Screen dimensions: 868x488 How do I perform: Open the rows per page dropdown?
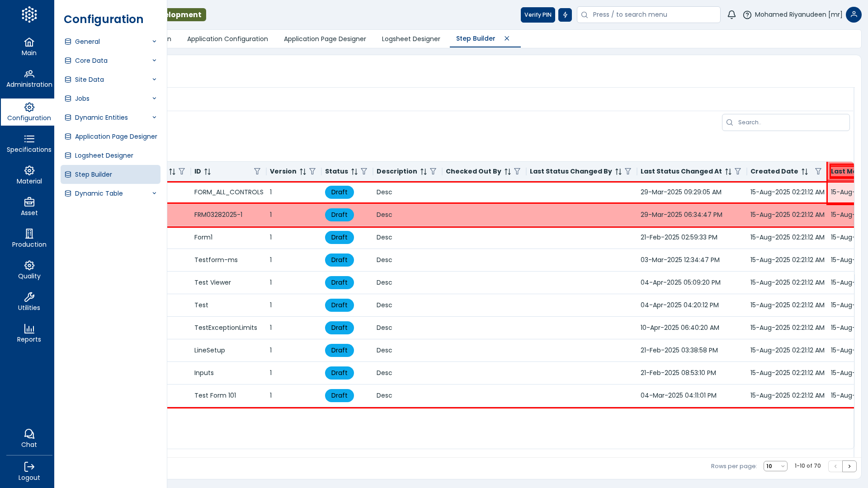point(775,466)
